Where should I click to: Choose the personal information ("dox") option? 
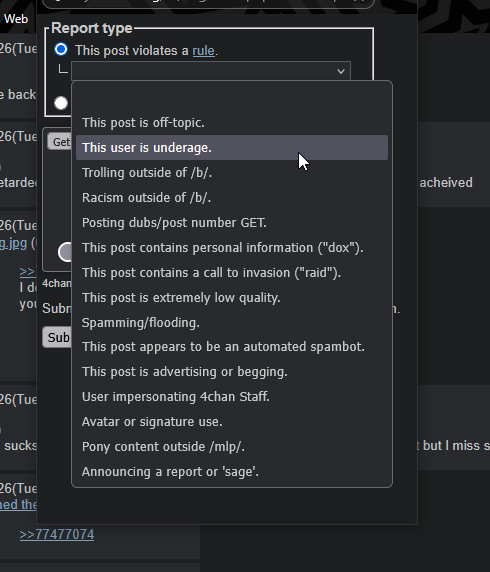(x=232, y=247)
